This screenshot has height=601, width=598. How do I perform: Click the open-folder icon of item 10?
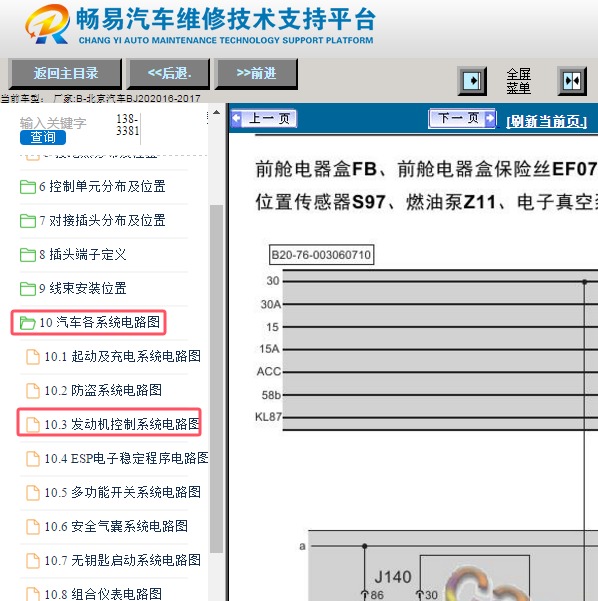[28, 323]
